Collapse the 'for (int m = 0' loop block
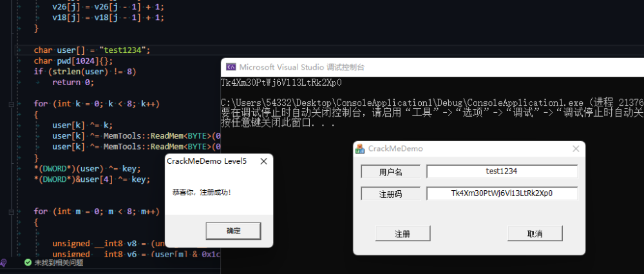 pos(11,211)
